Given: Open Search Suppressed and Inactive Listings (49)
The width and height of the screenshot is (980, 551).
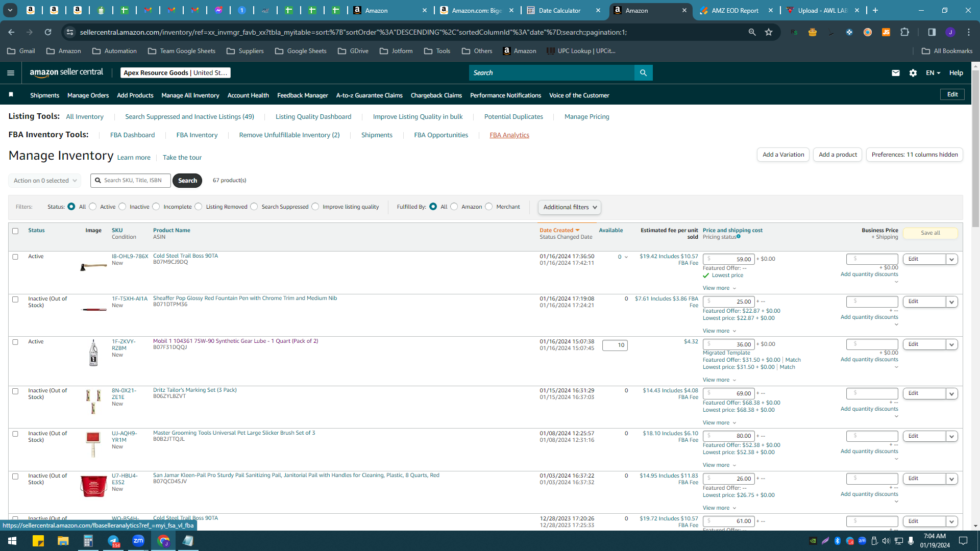Looking at the screenshot, I should point(189,117).
